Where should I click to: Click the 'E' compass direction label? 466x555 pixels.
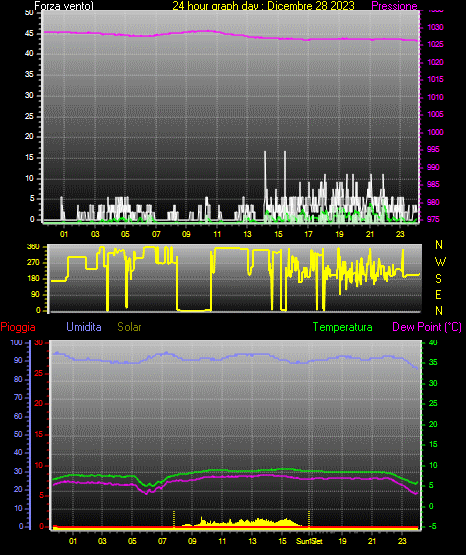[438, 294]
